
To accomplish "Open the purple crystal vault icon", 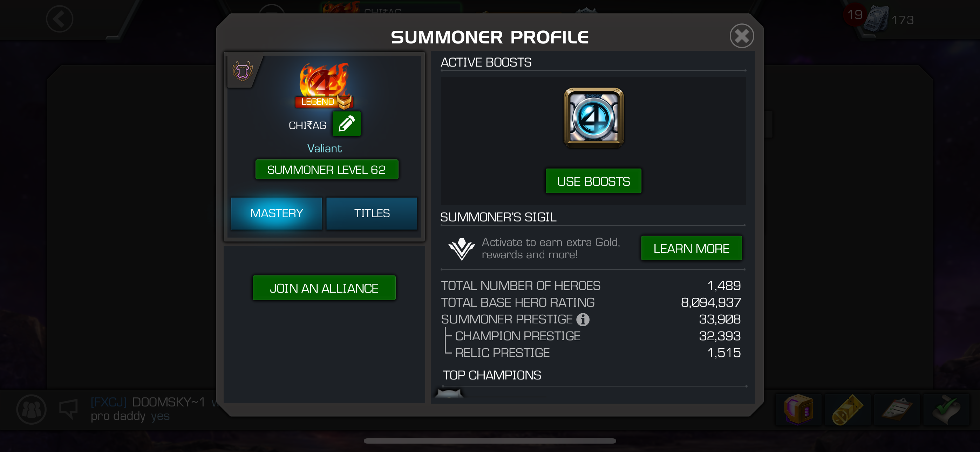I will 798,409.
